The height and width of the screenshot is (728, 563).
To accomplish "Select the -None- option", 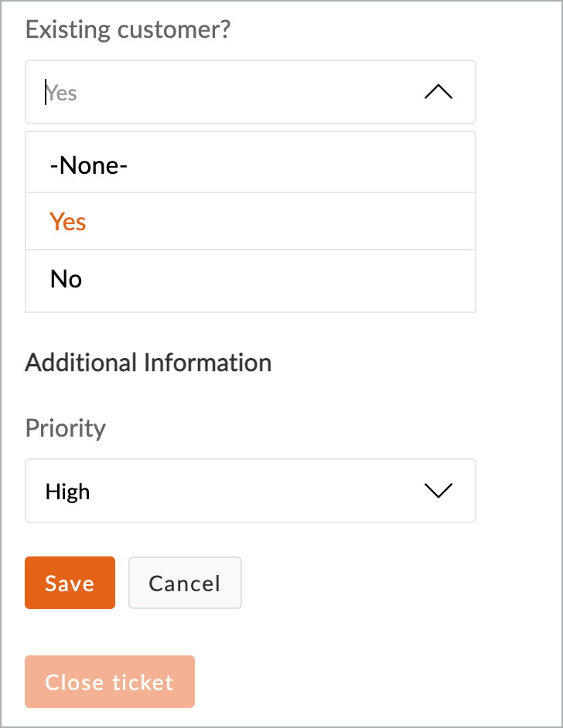I will pyautogui.click(x=89, y=165).
